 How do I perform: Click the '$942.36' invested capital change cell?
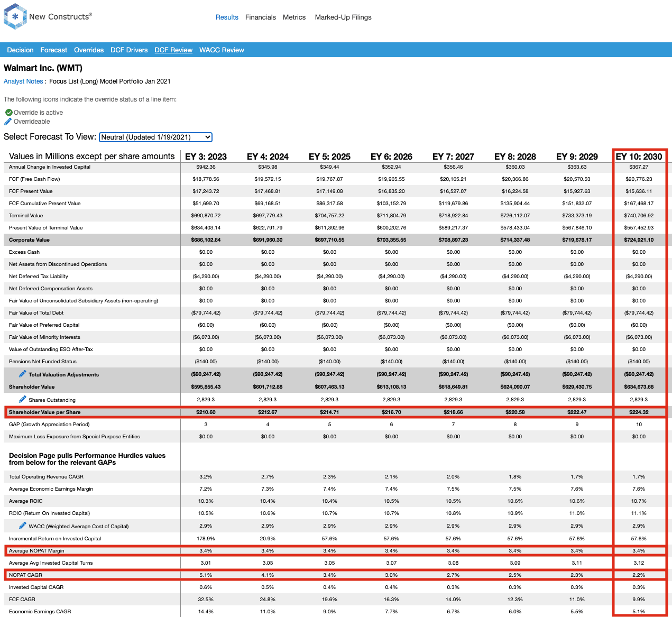coord(206,167)
